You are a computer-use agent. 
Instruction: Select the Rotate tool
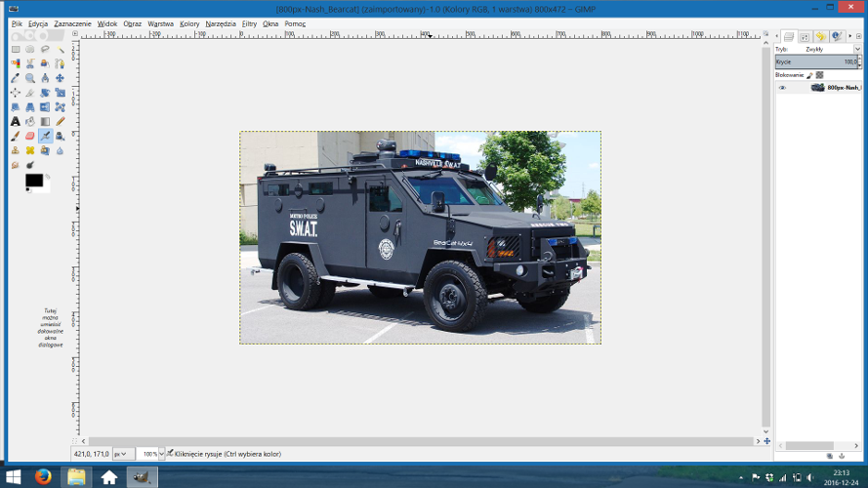(x=45, y=93)
